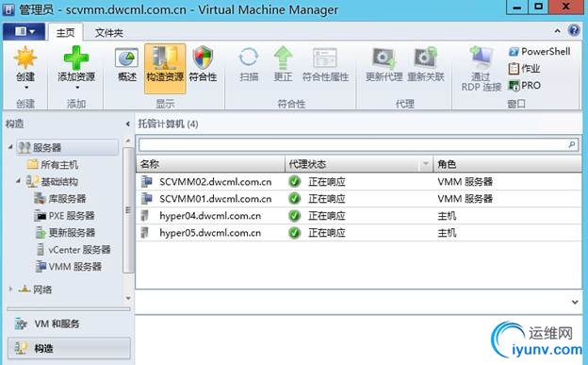Open the VMs and Services (VM 和服务) workspace
Viewport: 588px width, 365px height.
(x=69, y=324)
